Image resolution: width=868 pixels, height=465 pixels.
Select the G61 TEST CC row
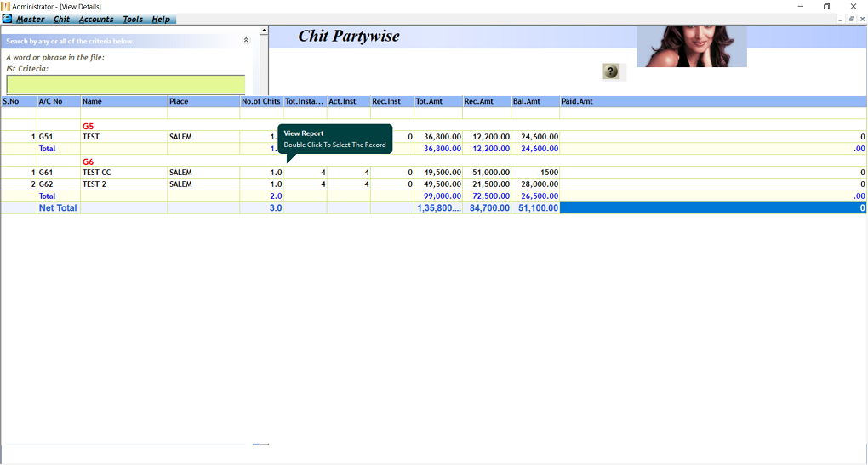(x=123, y=173)
